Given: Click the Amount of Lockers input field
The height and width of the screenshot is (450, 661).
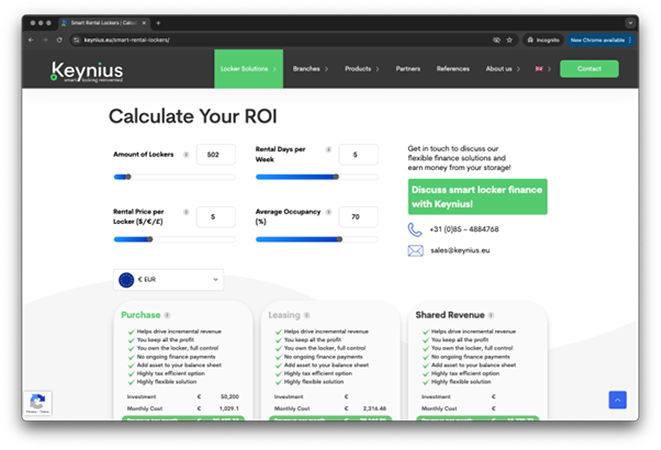Looking at the screenshot, I should [216, 155].
